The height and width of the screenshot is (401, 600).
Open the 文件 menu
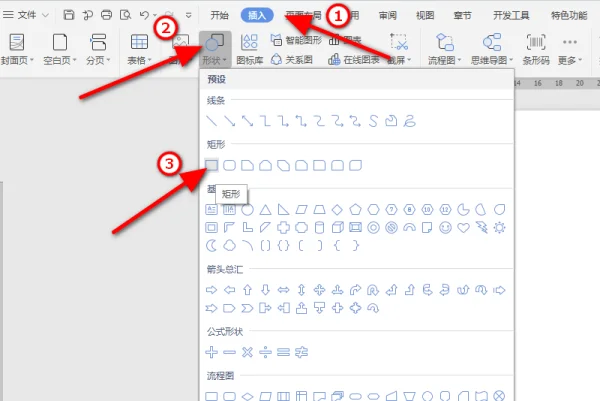(26, 15)
